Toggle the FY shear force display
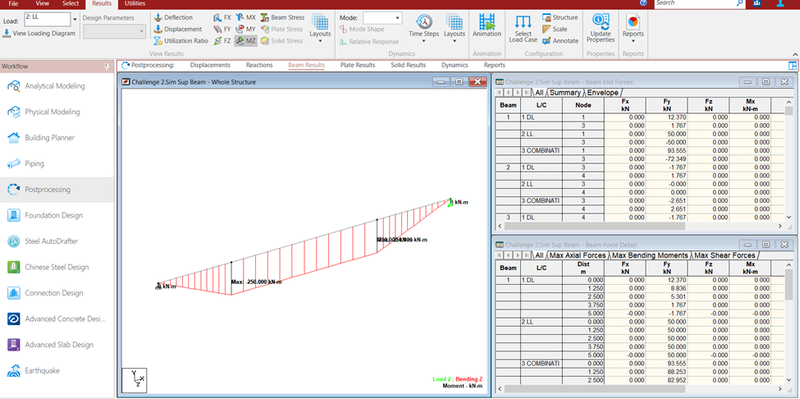Screen dimensions: 800x399 [222, 29]
